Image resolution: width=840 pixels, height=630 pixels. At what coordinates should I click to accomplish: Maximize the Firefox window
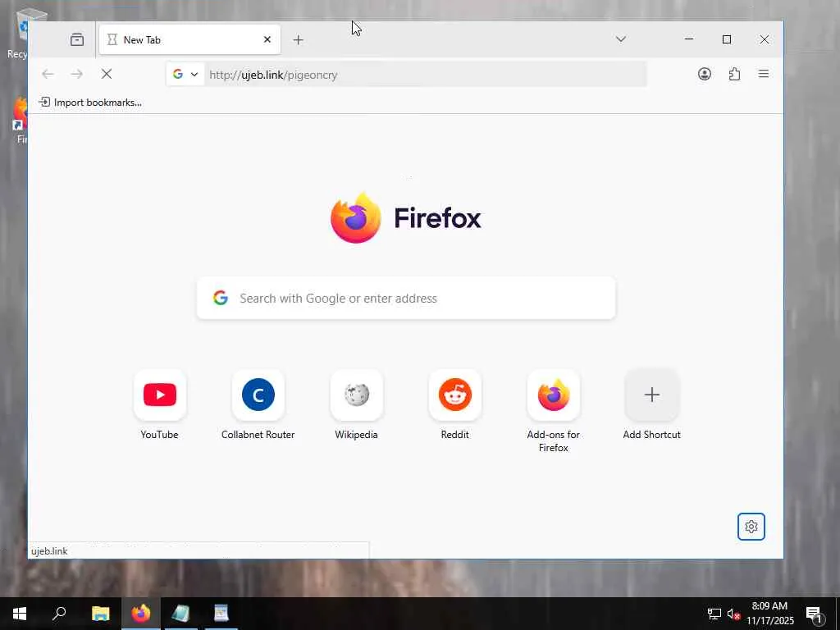click(x=727, y=39)
